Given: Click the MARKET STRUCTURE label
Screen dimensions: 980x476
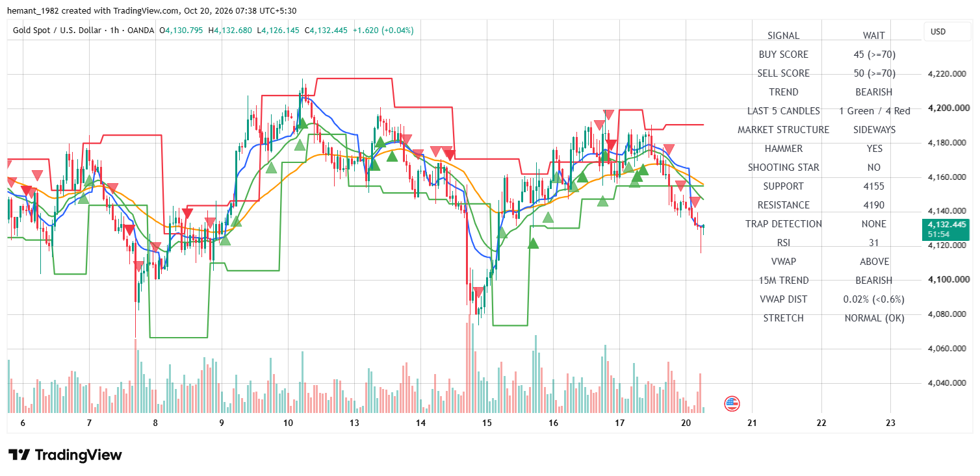Looking at the screenshot, I should coord(783,130).
